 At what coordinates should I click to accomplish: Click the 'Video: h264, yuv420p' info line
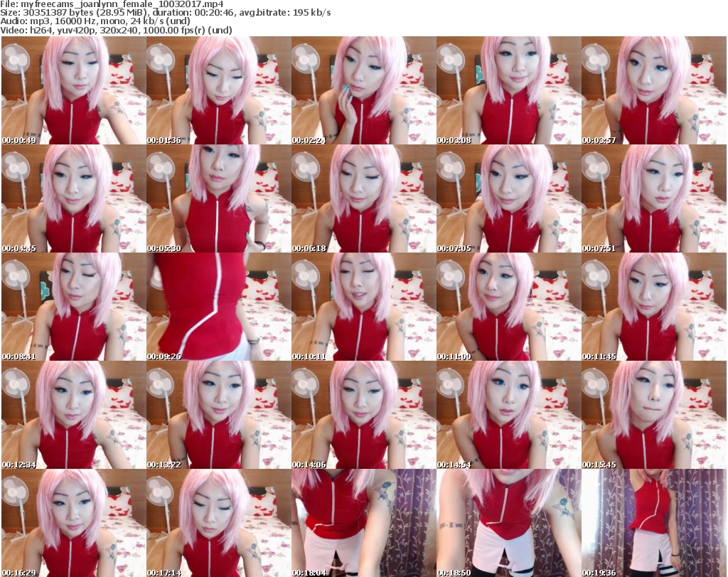click(116, 30)
